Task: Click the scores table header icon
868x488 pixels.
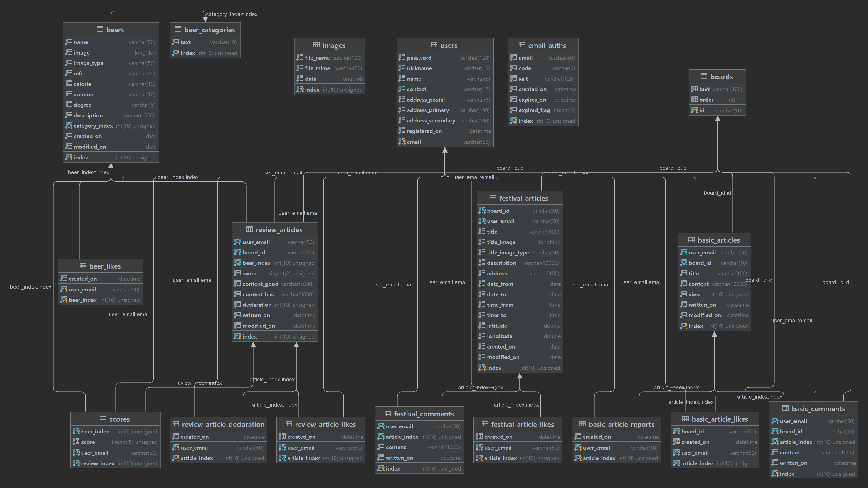Action: (x=103, y=418)
